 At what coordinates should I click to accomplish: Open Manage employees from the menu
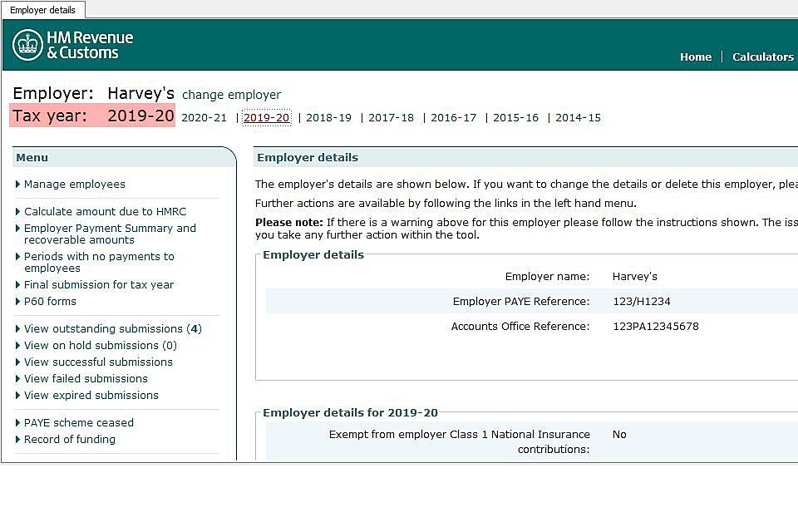pyautogui.click(x=74, y=185)
